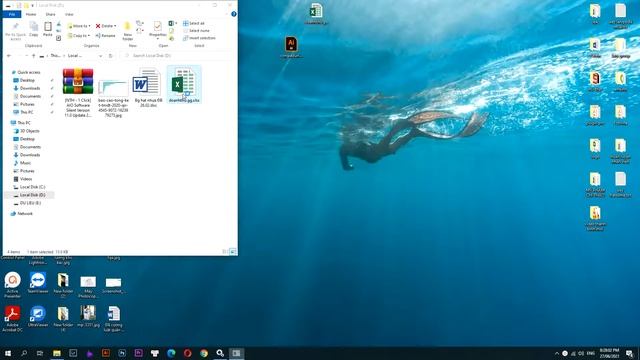The width and height of the screenshot is (640, 360).
Task: Open the Move to dropdown
Action: click(79, 26)
